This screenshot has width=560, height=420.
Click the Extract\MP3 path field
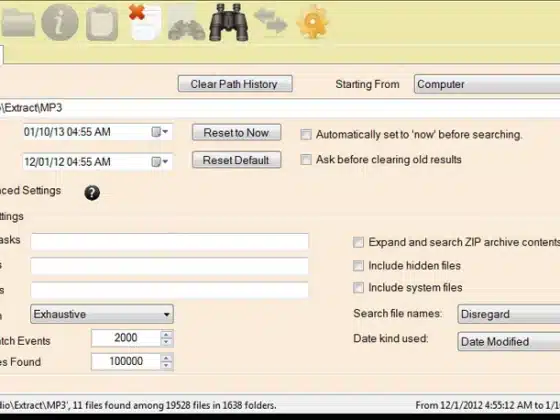coord(280,108)
